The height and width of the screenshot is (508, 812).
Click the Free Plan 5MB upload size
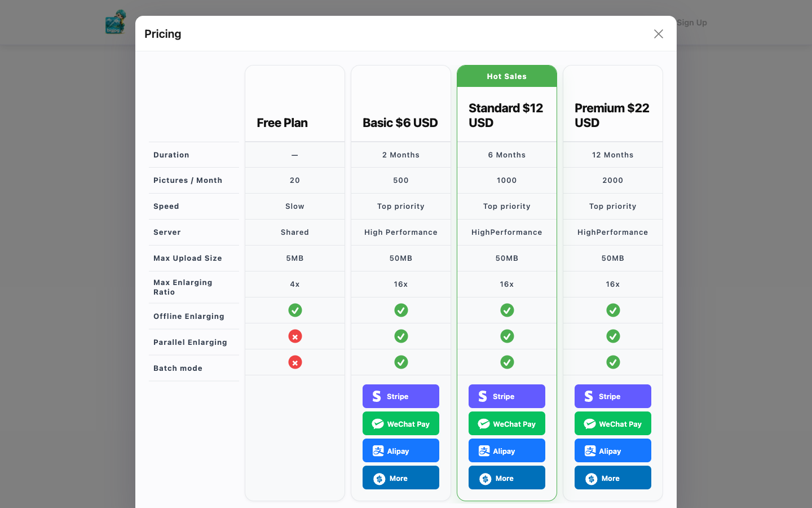point(295,259)
